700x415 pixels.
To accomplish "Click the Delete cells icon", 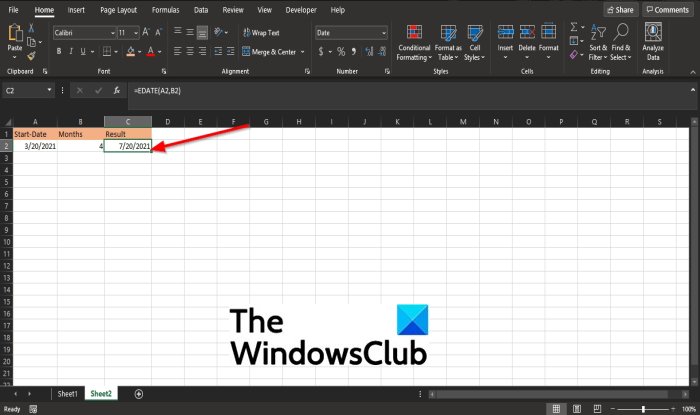I will tap(527, 32).
